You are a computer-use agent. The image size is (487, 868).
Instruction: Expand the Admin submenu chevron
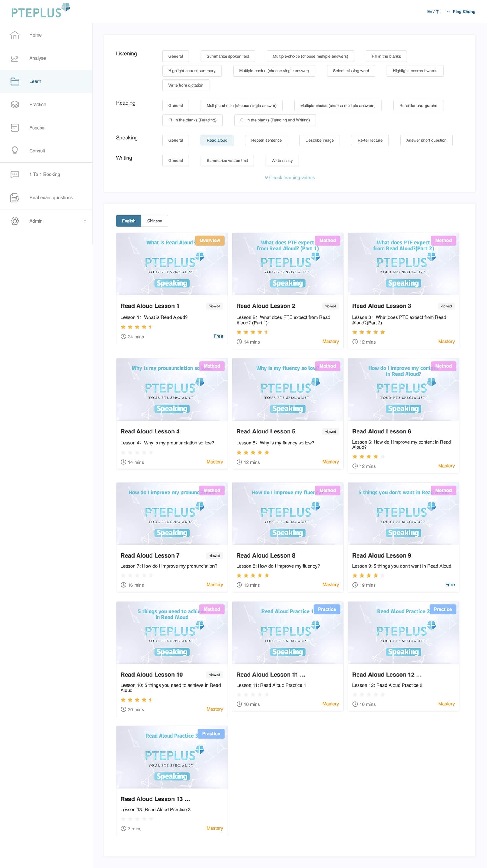coord(85,221)
